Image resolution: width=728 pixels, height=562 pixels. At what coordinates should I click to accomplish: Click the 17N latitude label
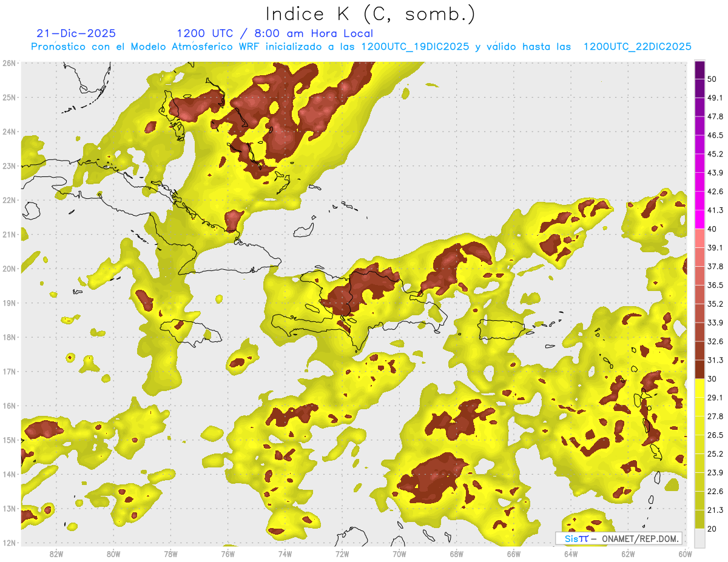click(8, 372)
